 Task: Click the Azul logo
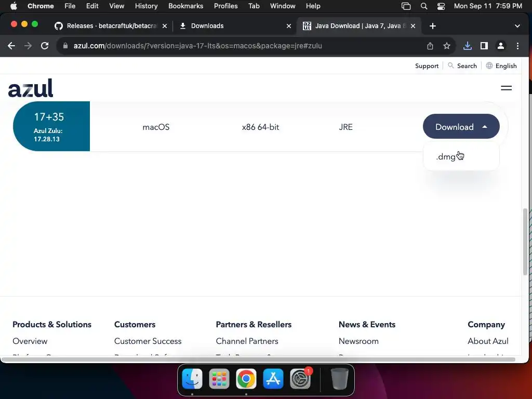[x=31, y=88]
